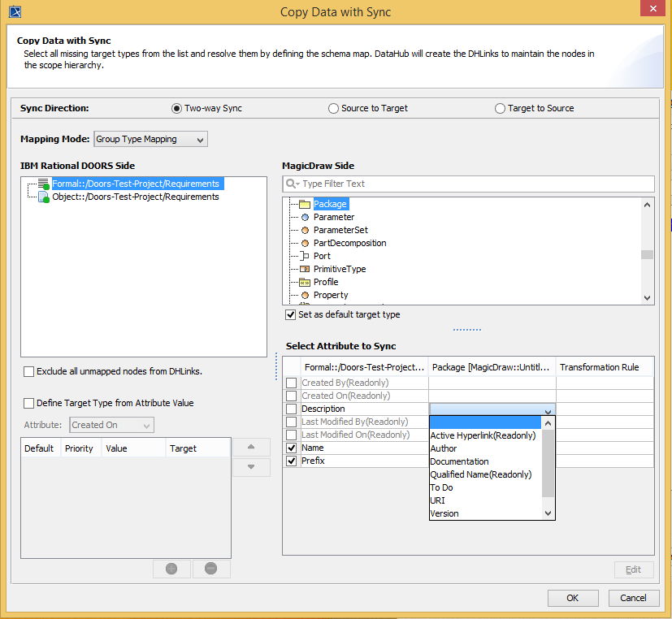Click the Description row target attribute combo box

click(x=492, y=409)
